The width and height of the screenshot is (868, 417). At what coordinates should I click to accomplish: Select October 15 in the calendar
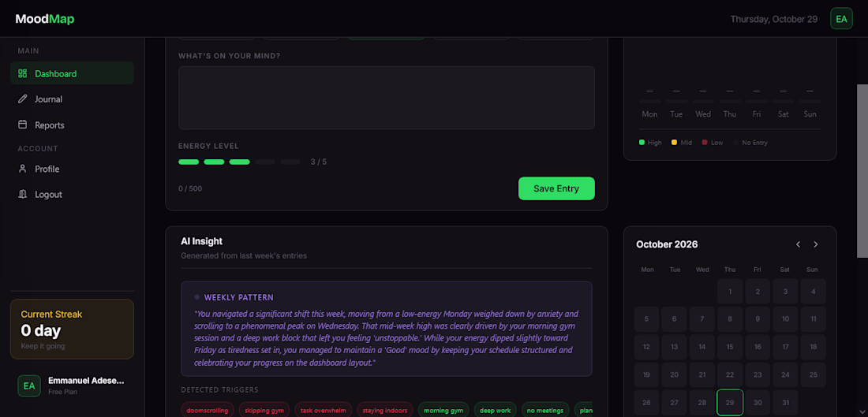point(730,347)
